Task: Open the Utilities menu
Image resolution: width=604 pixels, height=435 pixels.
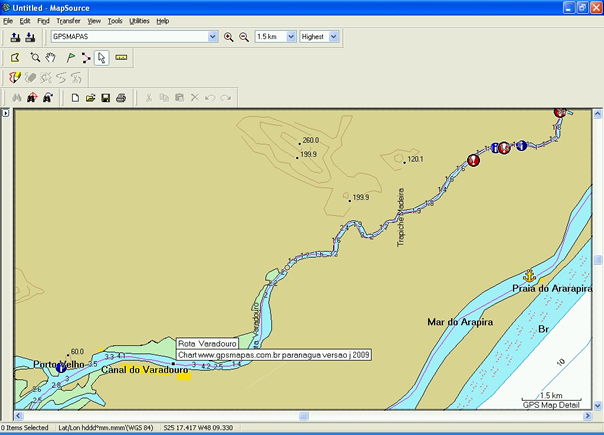Action: pyautogui.click(x=139, y=20)
